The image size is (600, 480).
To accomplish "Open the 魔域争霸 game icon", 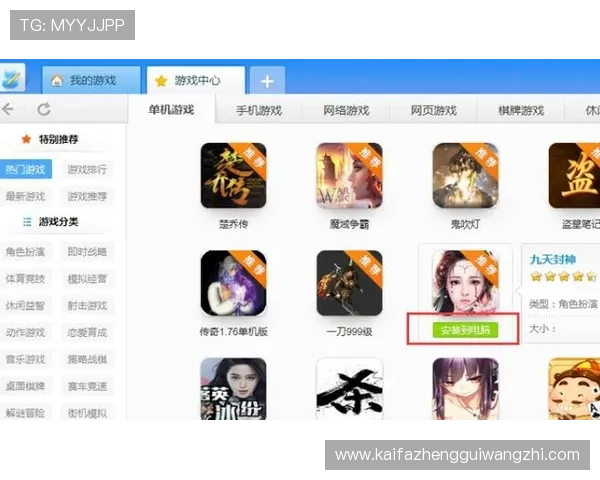I will pos(349,176).
